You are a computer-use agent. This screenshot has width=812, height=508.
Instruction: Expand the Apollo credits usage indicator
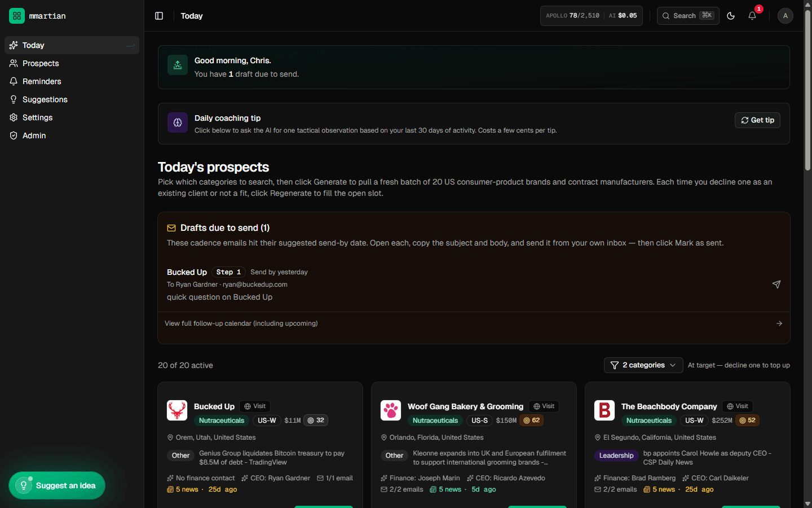tap(572, 16)
